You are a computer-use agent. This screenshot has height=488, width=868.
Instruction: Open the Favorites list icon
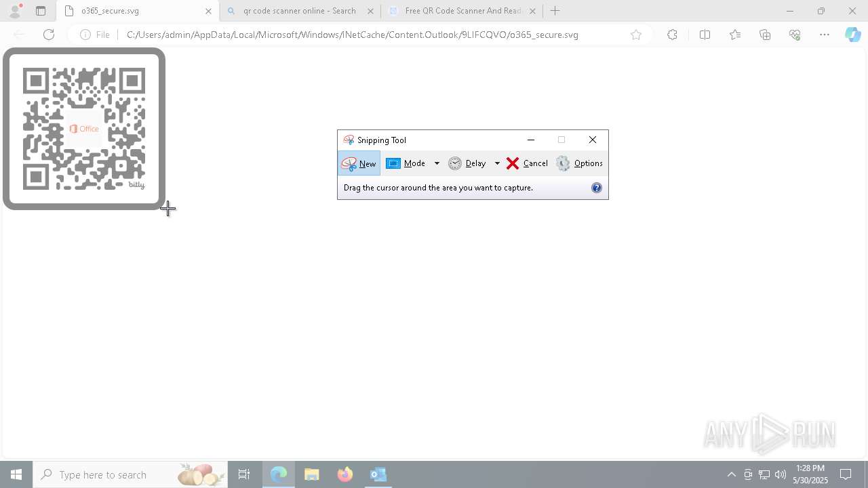(735, 35)
